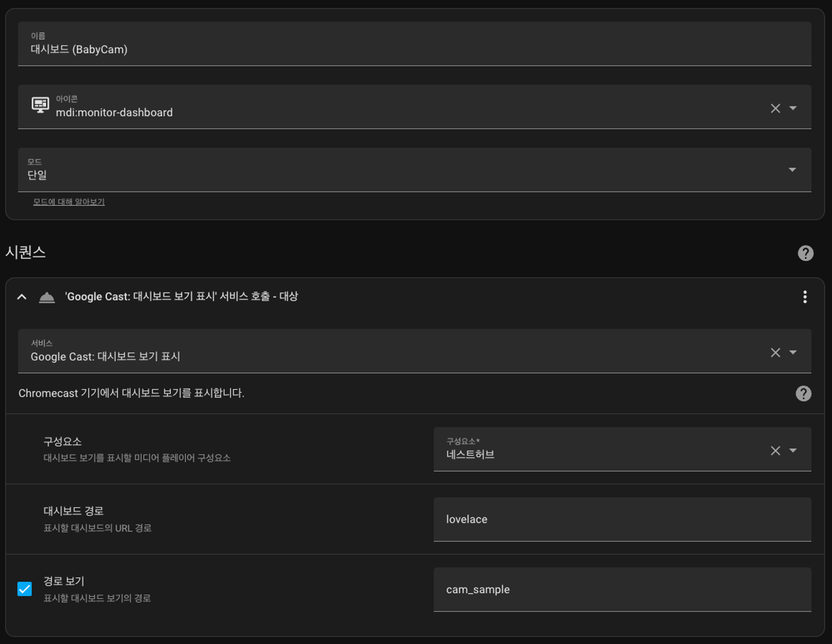Clear the 네스트허브 entity selection
Viewport: 832px width, 644px height.
pos(775,451)
